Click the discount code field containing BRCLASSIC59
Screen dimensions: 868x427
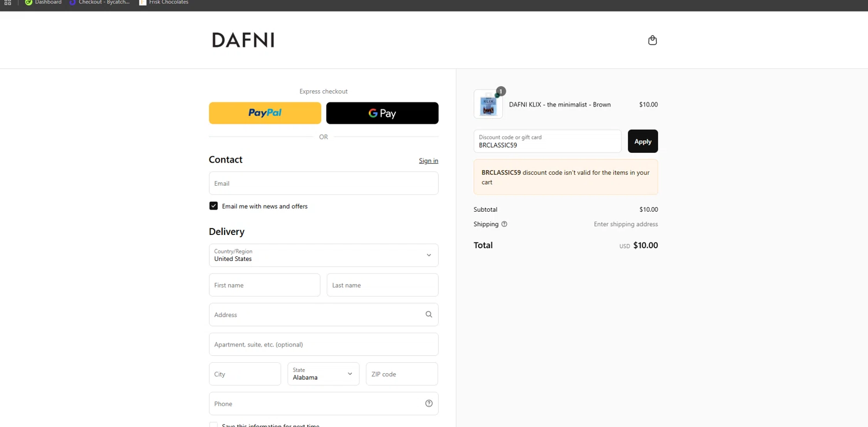pos(547,141)
